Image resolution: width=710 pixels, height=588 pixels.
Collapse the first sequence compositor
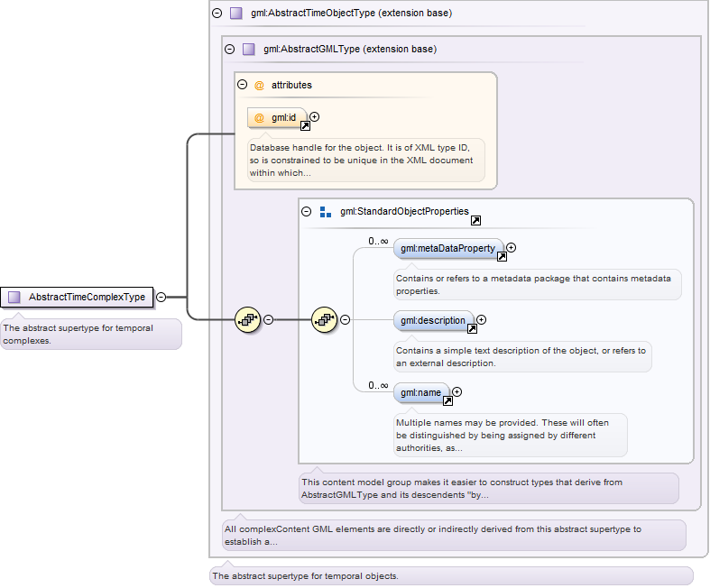pos(269,319)
